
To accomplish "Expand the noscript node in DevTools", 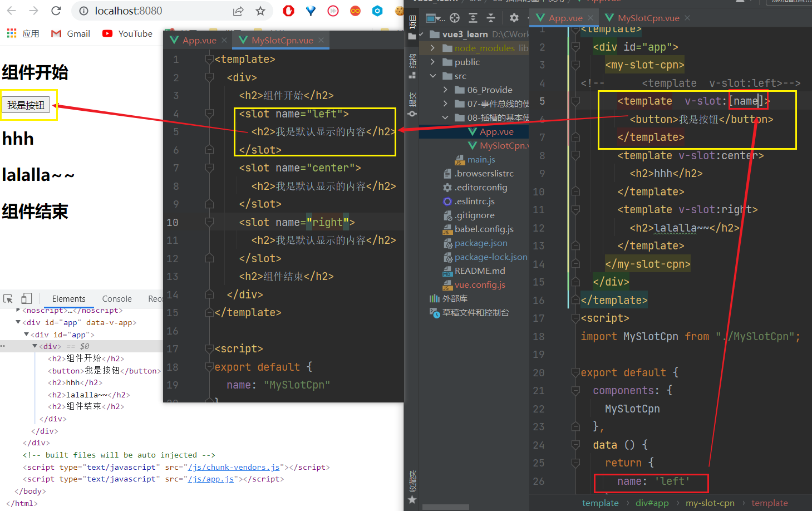I will [x=18, y=310].
